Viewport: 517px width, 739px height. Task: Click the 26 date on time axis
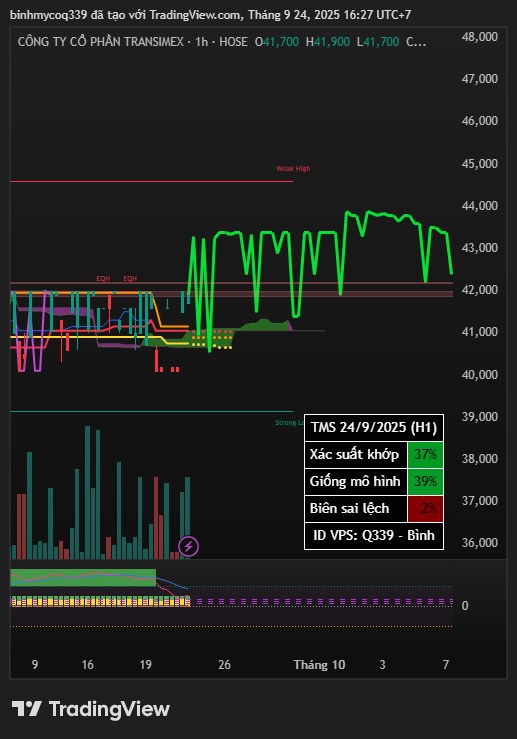[224, 665]
